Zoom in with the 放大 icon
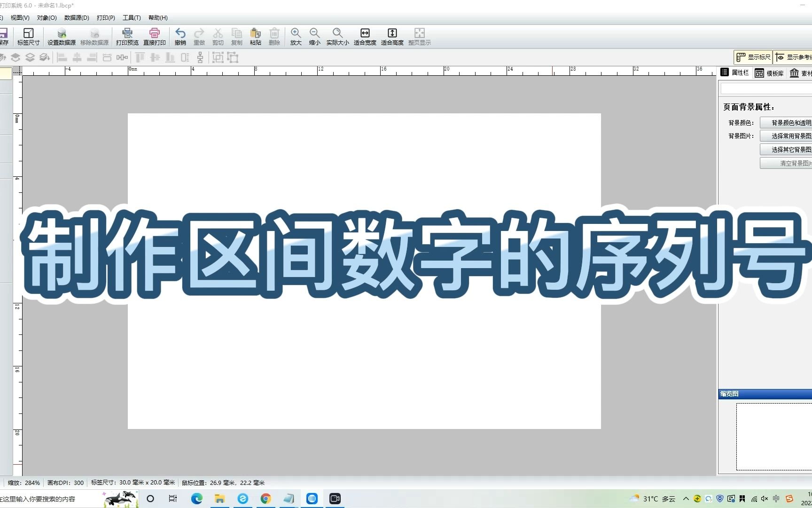The width and height of the screenshot is (812, 508). pos(296,36)
